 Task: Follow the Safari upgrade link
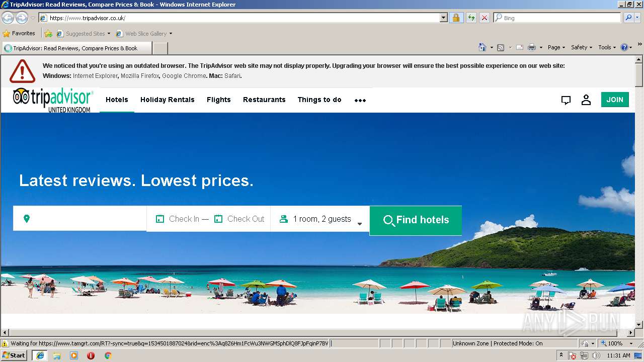232,76
